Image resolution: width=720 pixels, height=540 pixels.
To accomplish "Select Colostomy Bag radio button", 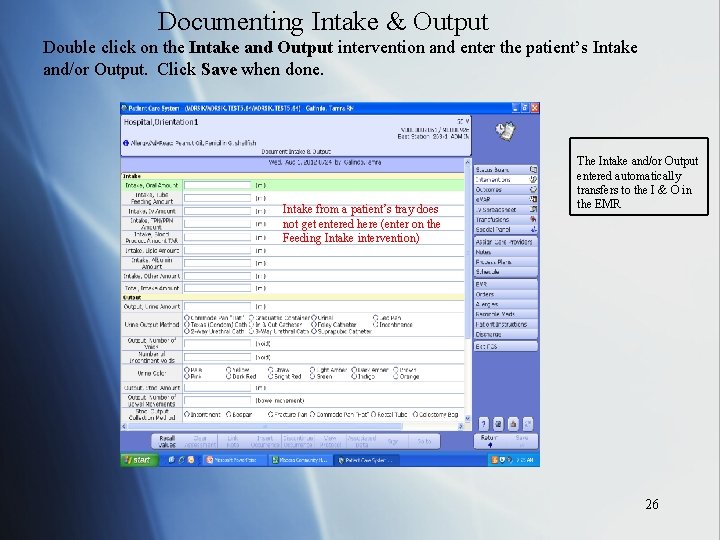I will pos(415,414).
